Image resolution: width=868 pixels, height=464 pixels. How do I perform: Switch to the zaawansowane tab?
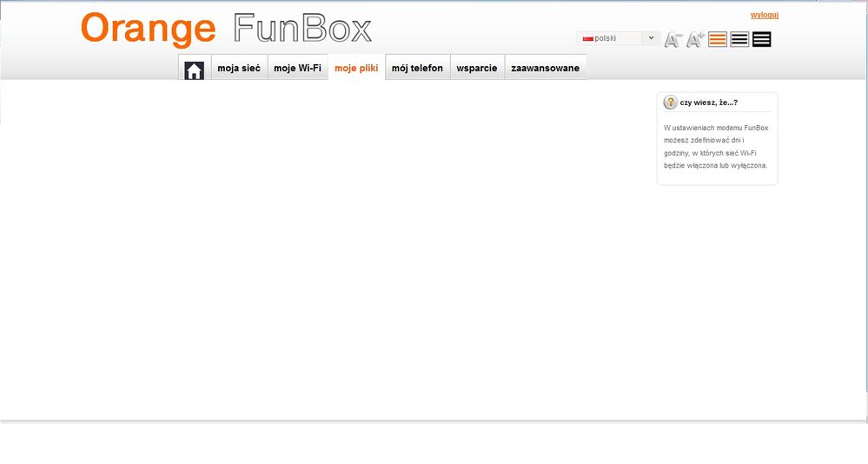(x=546, y=68)
